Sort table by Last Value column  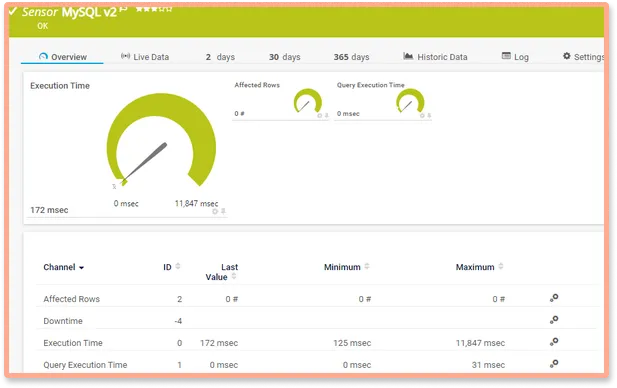(221, 272)
